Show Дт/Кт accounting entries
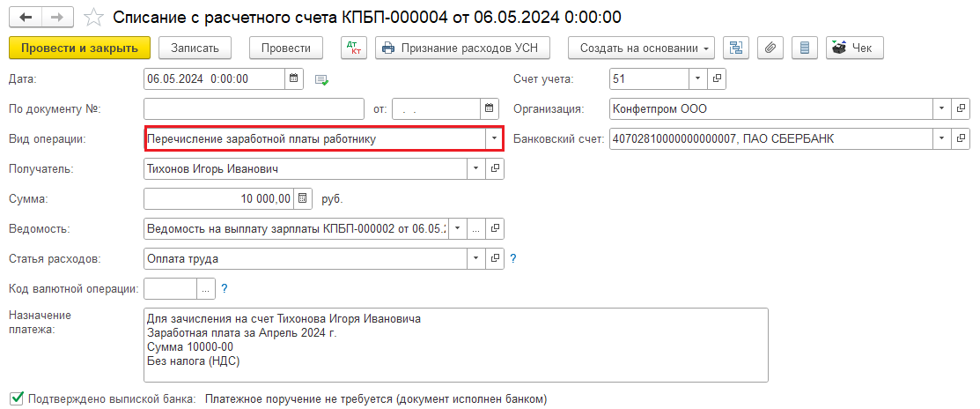980x409 pixels. click(354, 48)
